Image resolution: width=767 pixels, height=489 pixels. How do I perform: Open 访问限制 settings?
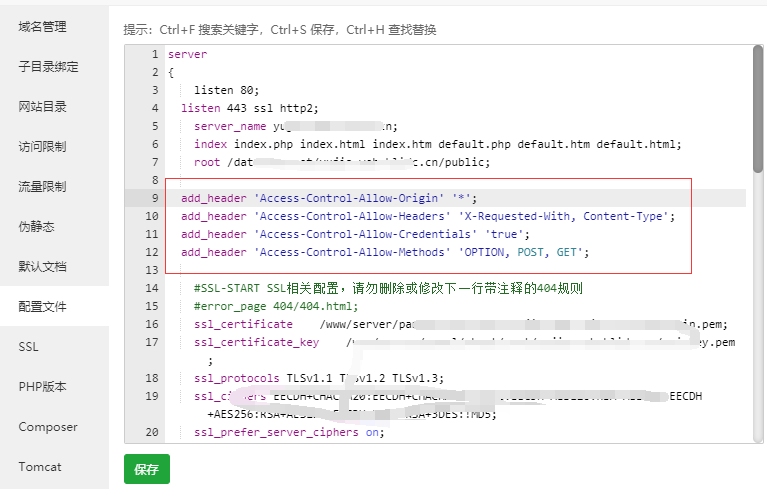tap(42, 147)
